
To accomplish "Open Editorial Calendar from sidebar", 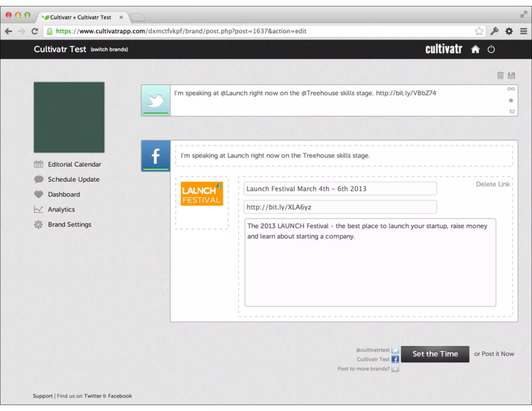I will click(74, 164).
